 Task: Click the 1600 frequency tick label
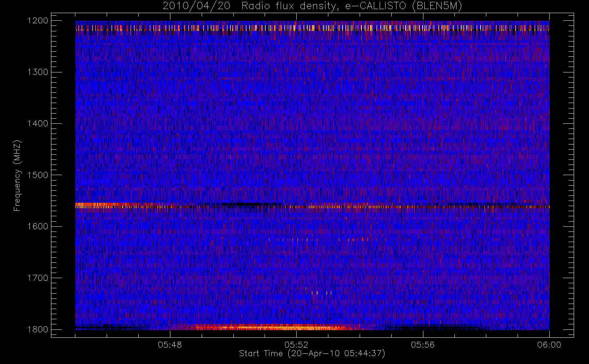(38, 226)
